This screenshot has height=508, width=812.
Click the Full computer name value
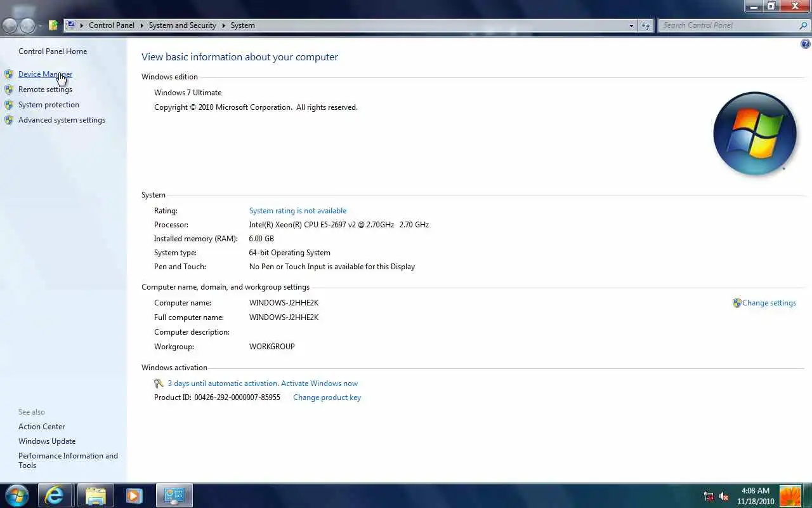tap(284, 317)
